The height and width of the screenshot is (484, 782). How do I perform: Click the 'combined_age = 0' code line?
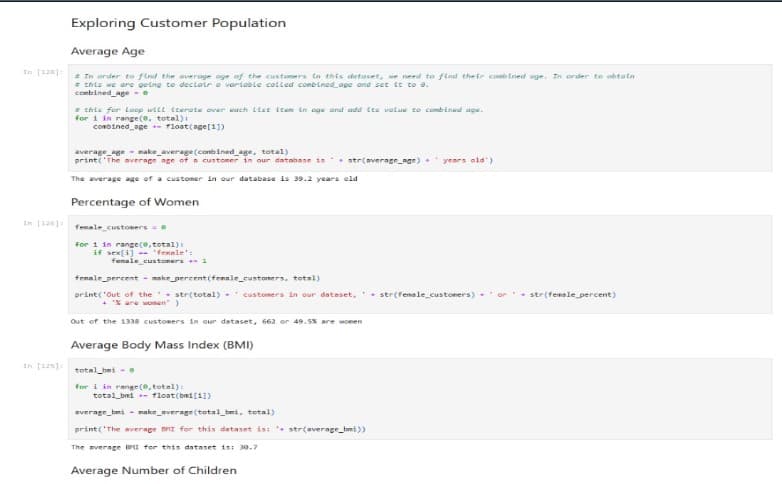[x=109, y=92]
